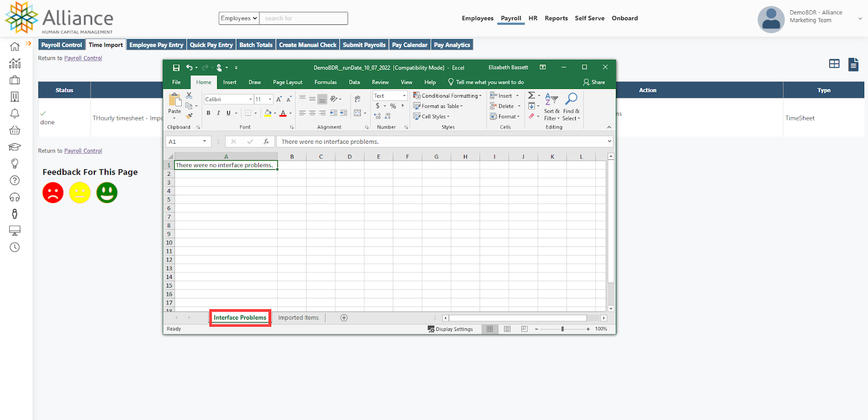
Task: Select Normal view button in status bar
Action: (x=490, y=329)
